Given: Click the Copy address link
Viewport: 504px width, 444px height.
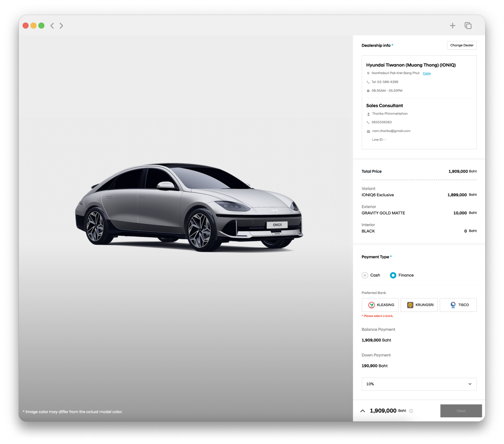Looking at the screenshot, I should tap(427, 73).
